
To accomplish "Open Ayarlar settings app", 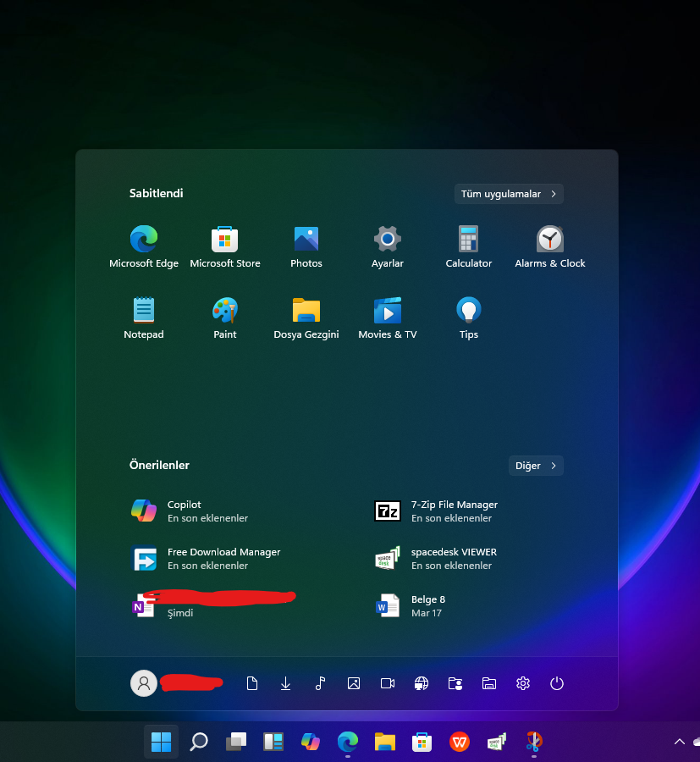I will point(387,247).
